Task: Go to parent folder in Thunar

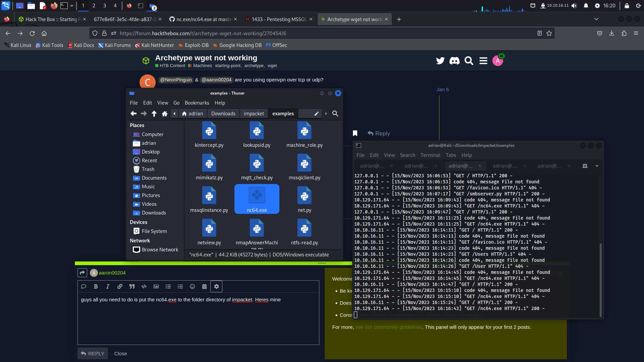Action: [154, 114]
